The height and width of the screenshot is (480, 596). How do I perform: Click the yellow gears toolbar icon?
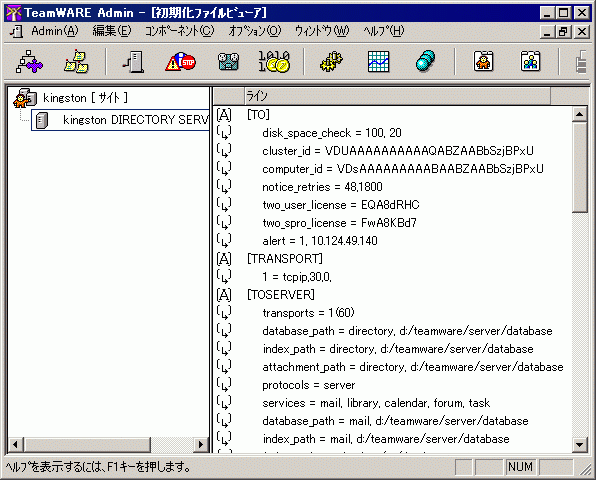click(331, 62)
